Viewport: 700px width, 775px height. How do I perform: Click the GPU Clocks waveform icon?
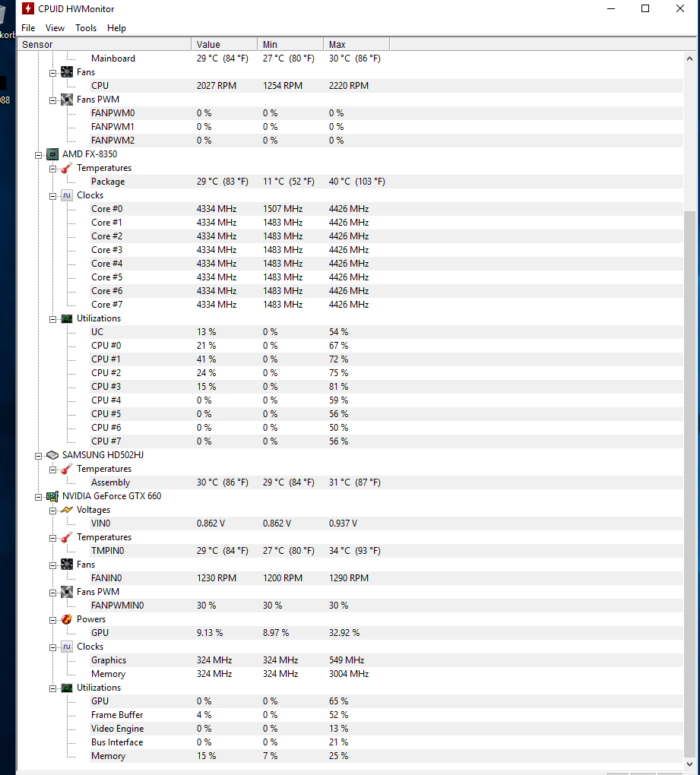67,647
